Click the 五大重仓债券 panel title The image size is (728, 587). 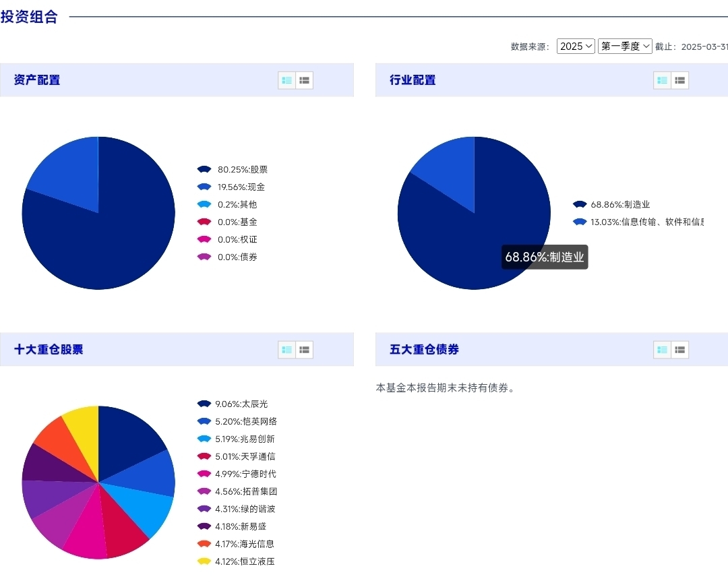(425, 349)
